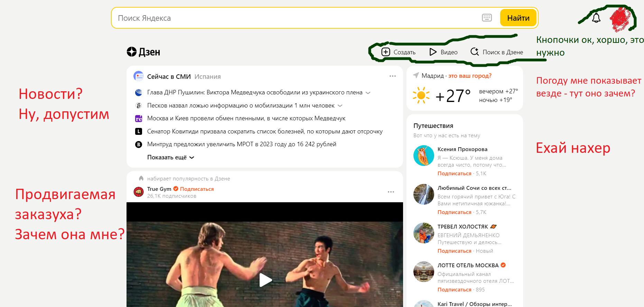This screenshot has width=644, height=307.
Task: Open the вечером +27° forecast
Action: tap(498, 91)
